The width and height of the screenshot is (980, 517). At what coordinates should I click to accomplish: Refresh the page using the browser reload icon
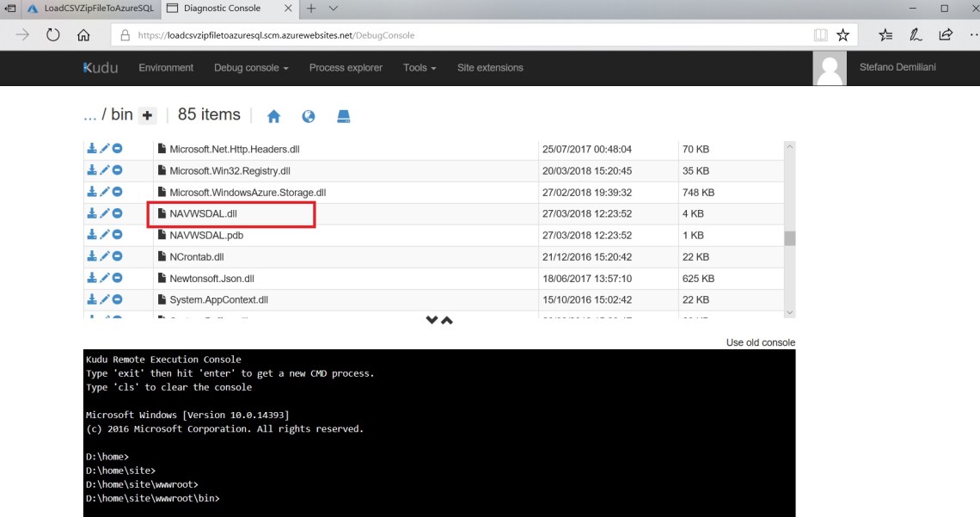pyautogui.click(x=52, y=34)
